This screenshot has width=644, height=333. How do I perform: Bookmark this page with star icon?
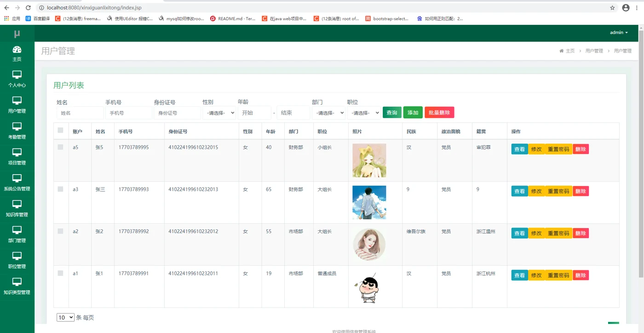tap(612, 8)
